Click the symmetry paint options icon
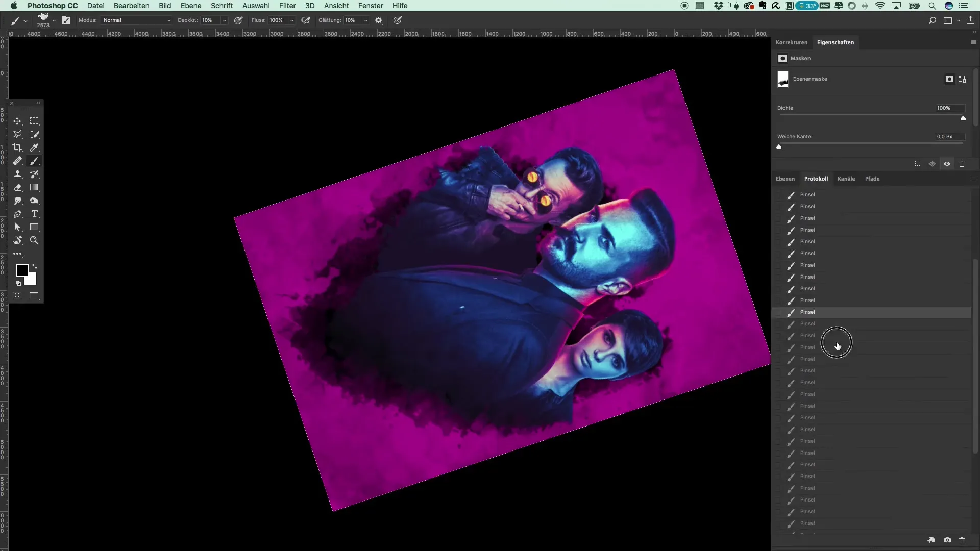The width and height of the screenshot is (980, 551). [398, 20]
